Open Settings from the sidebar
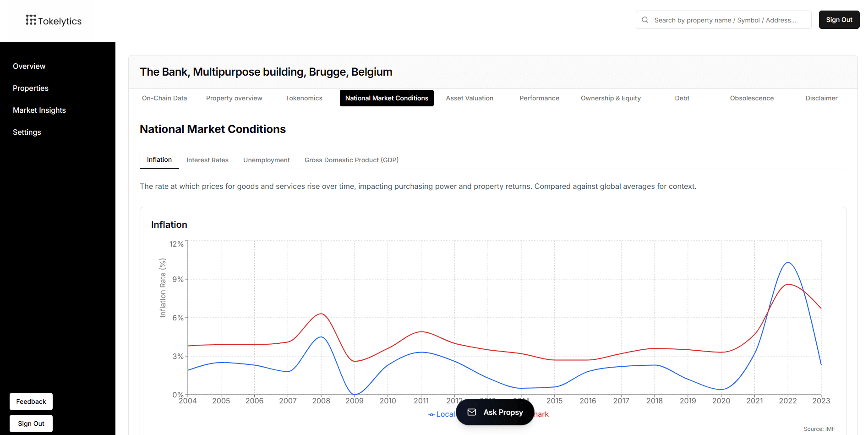The image size is (868, 435). click(x=27, y=132)
